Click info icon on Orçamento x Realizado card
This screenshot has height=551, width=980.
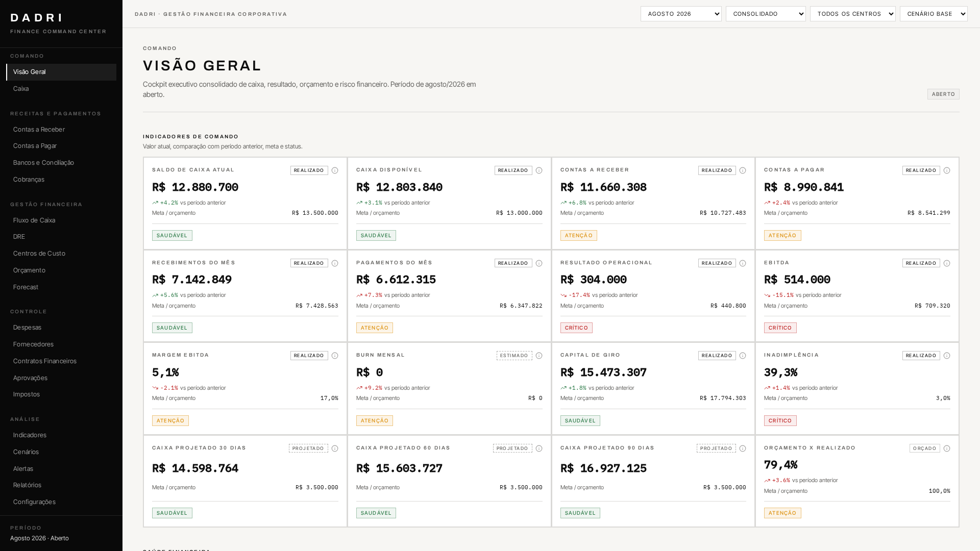(x=947, y=448)
